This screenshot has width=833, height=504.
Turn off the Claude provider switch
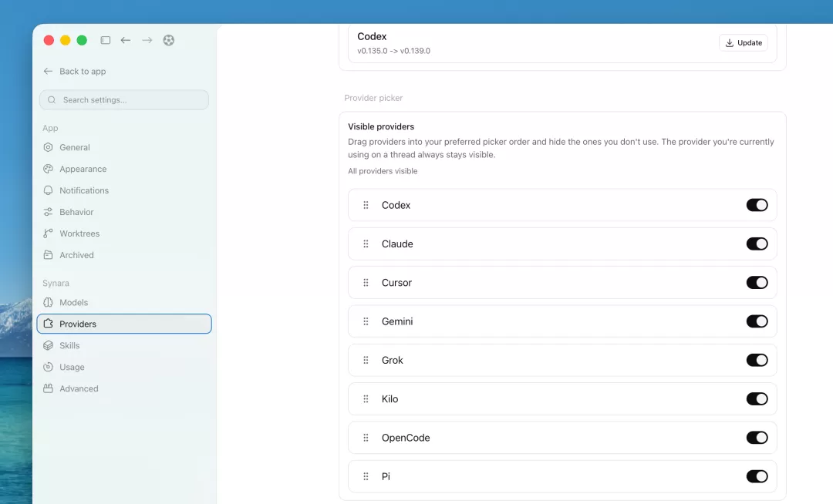[x=757, y=244]
